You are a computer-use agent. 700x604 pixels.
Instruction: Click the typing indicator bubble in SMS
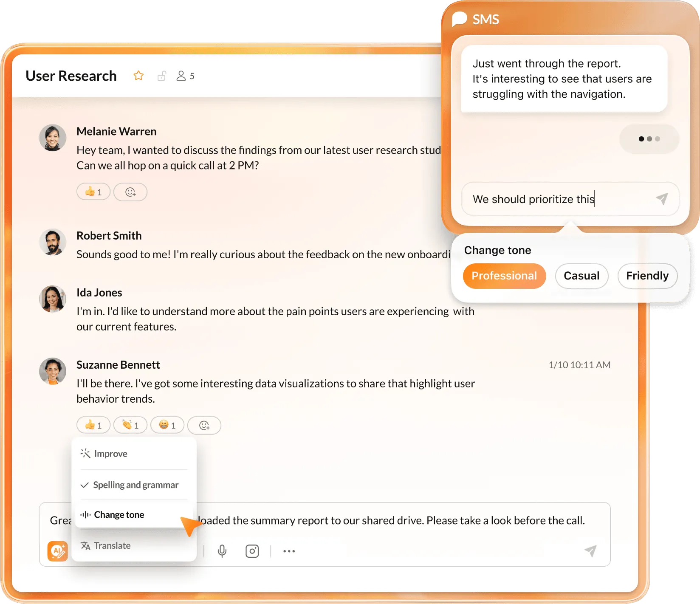click(649, 138)
